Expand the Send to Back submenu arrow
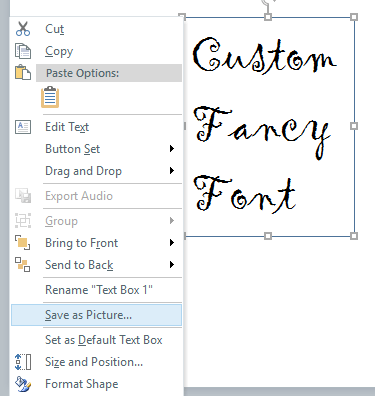The width and height of the screenshot is (375, 396). coord(172,265)
